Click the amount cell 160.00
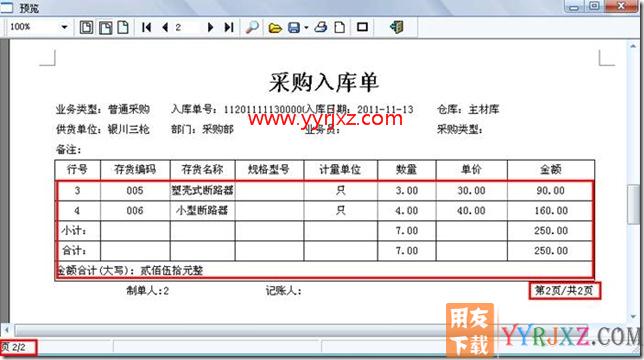644x360 pixels. [551, 211]
